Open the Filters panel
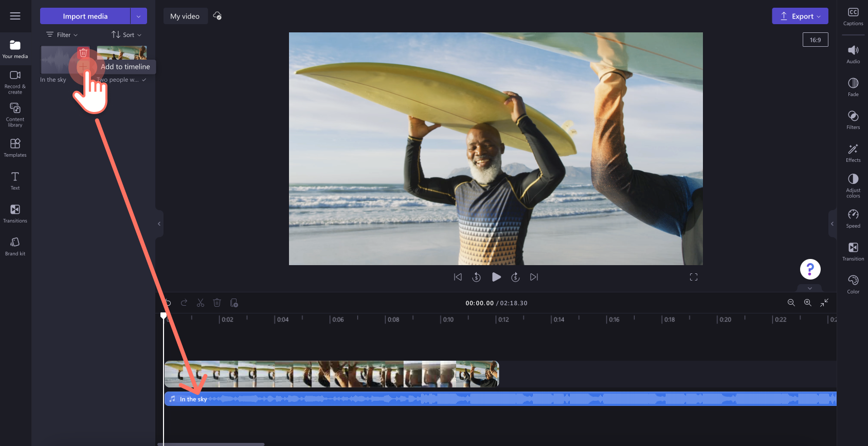The height and width of the screenshot is (446, 868). click(853, 120)
